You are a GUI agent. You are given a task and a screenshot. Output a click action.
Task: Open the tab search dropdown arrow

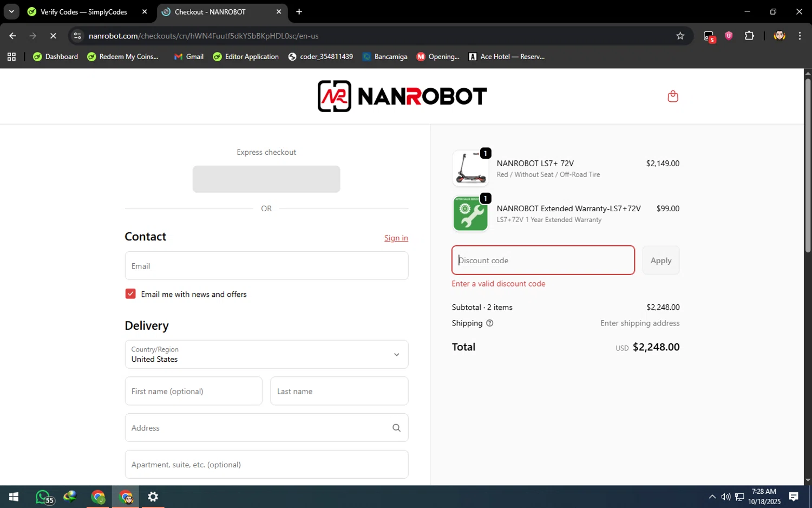11,11
